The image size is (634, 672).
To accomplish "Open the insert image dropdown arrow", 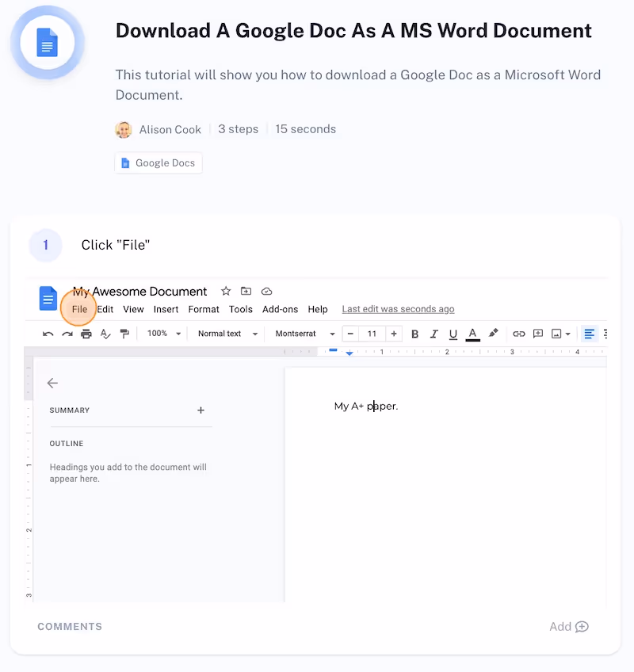I will (568, 334).
